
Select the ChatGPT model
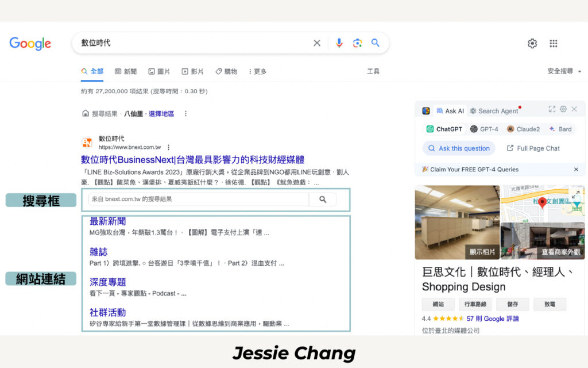coord(444,129)
